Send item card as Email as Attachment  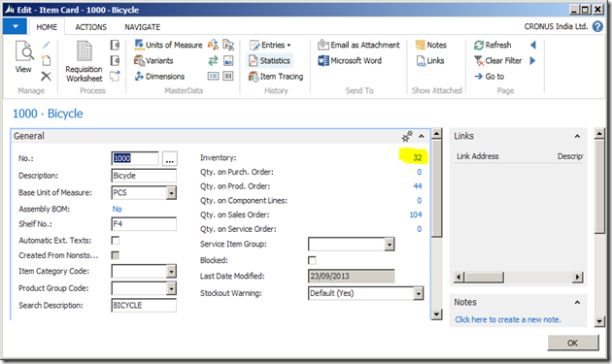click(x=358, y=45)
